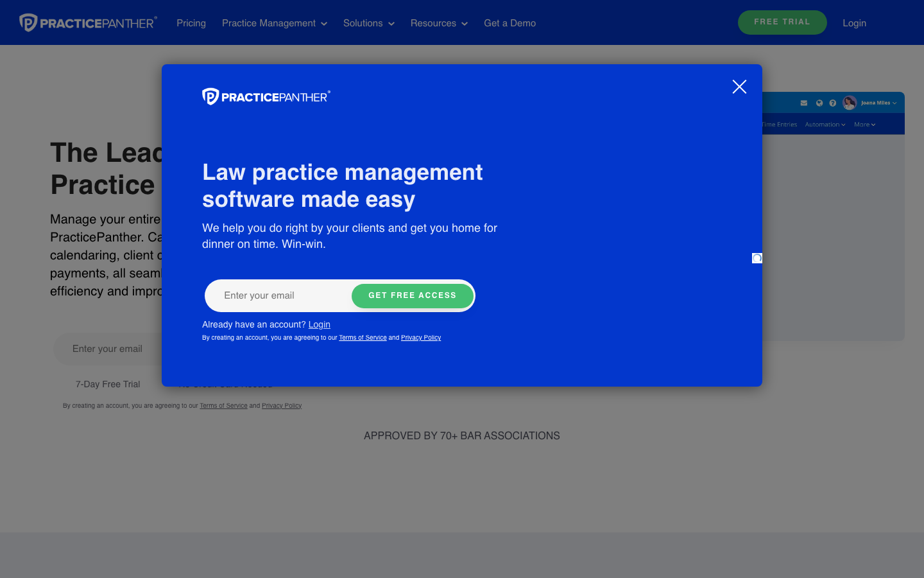Click the PracticePanther logo inside the popup
The height and width of the screenshot is (578, 924).
pyautogui.click(x=266, y=96)
